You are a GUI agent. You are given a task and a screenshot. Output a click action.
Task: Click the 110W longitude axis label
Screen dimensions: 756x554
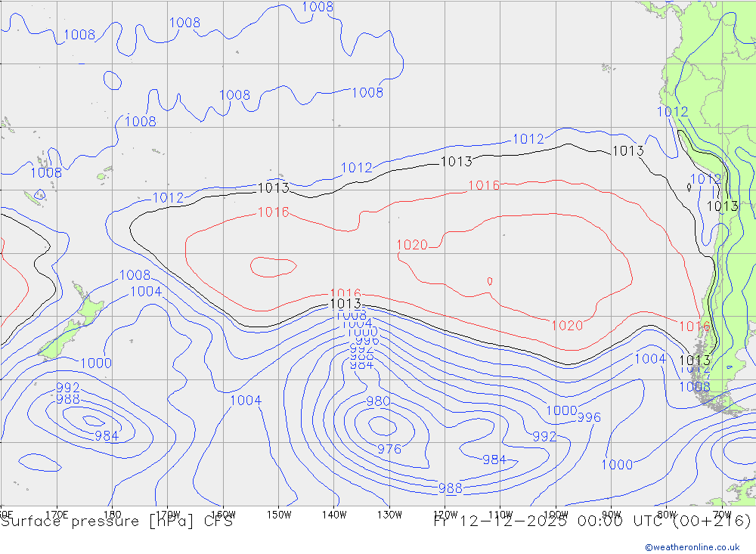(x=500, y=515)
